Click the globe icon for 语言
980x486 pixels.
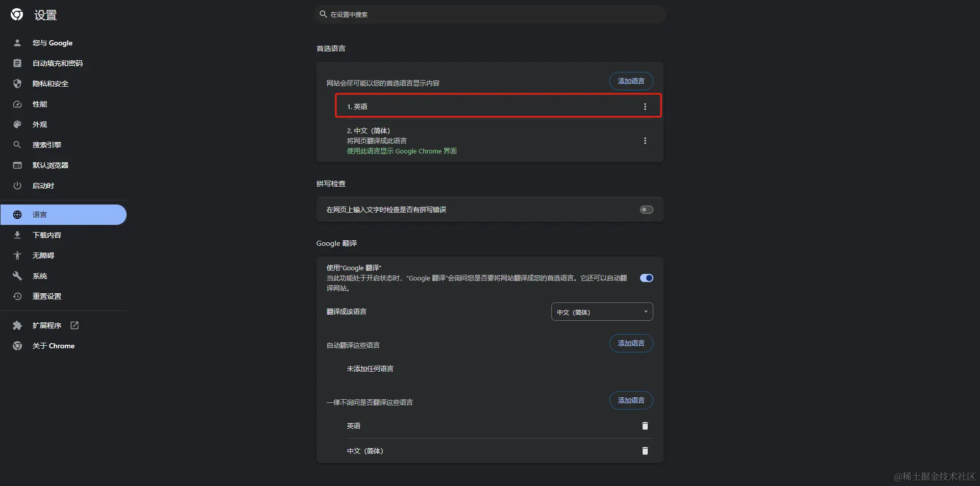click(x=17, y=215)
